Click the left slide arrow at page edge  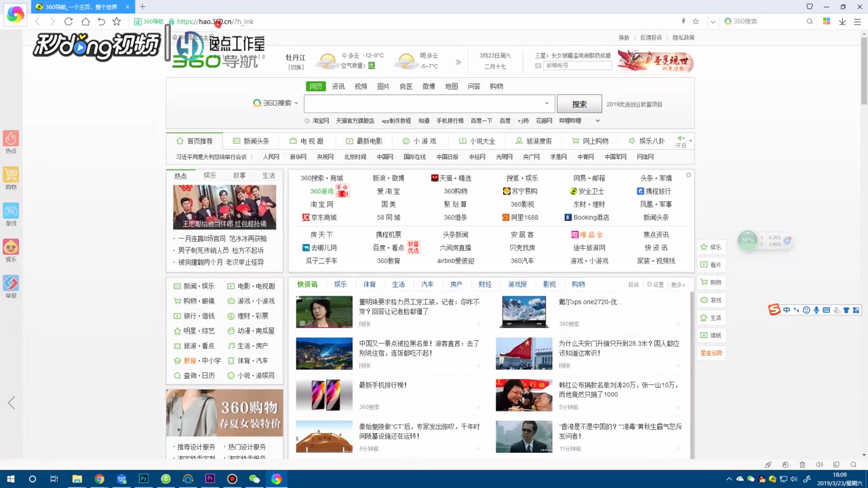pyautogui.click(x=12, y=403)
